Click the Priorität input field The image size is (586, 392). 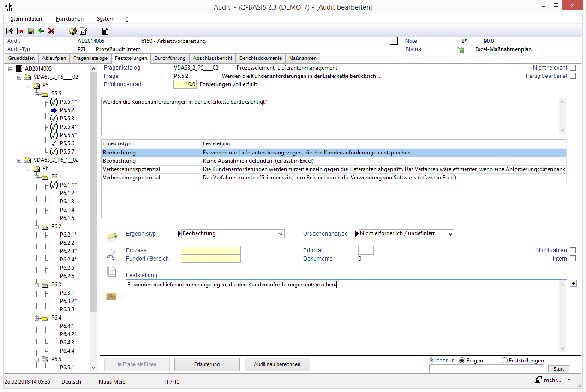click(366, 250)
